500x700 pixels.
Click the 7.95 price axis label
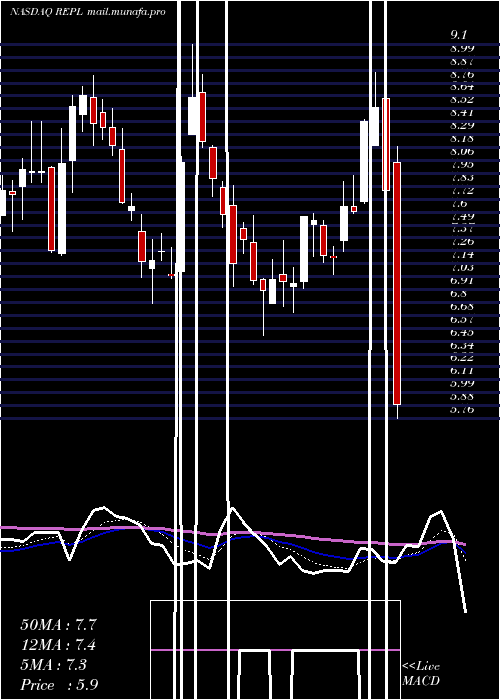coord(462,164)
